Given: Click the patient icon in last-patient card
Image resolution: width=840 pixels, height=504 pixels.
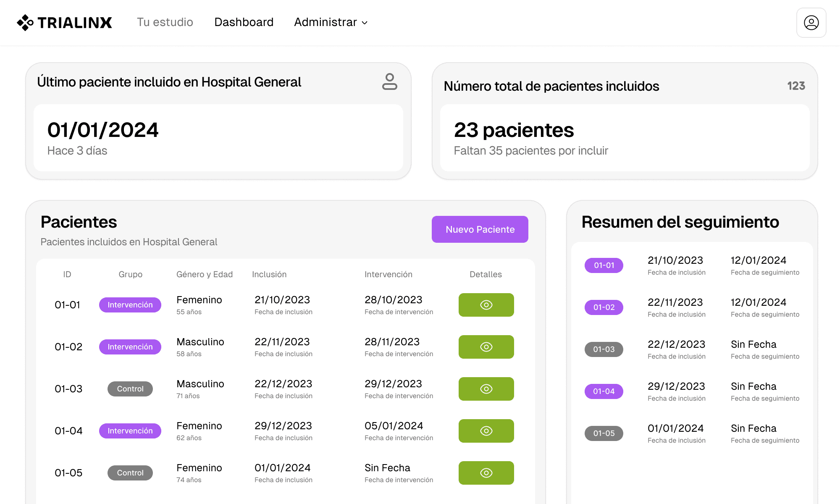Looking at the screenshot, I should tap(389, 81).
